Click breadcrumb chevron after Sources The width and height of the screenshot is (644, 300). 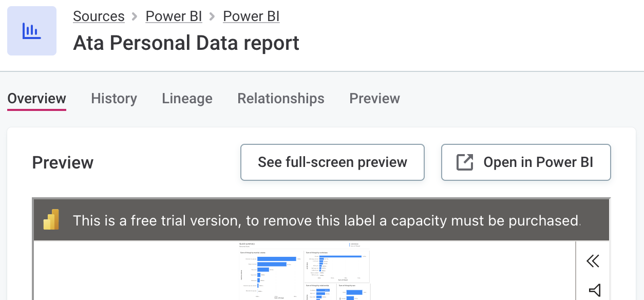click(x=135, y=16)
